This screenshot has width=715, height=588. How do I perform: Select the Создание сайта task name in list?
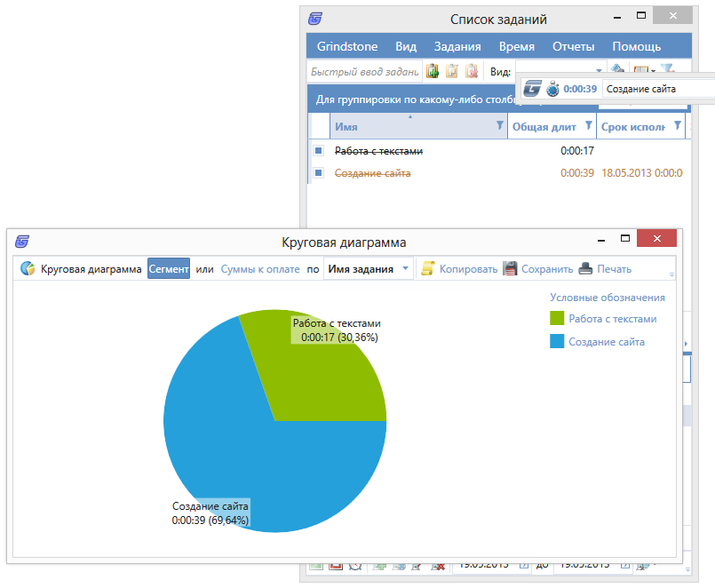click(372, 173)
